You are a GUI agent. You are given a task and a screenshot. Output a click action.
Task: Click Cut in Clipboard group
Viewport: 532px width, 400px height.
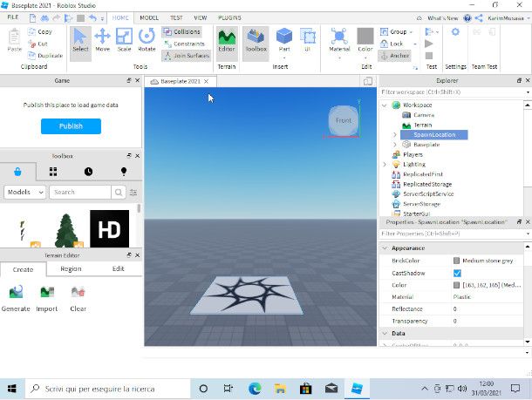(x=38, y=44)
